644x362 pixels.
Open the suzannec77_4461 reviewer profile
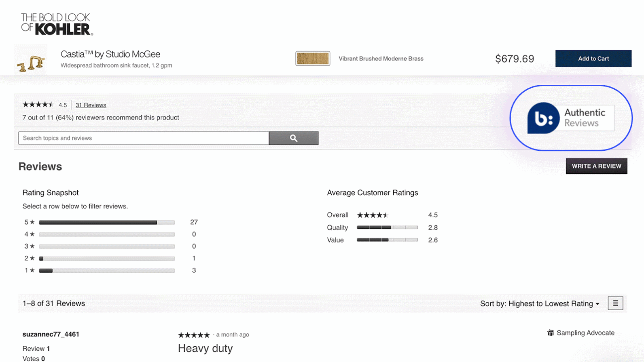(x=51, y=334)
